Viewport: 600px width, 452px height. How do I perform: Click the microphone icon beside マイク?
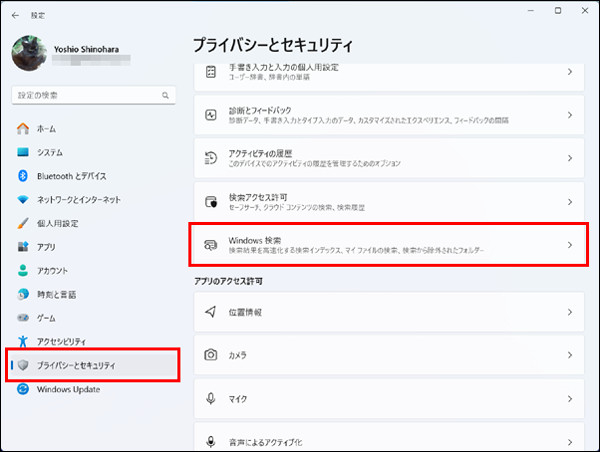click(x=211, y=398)
